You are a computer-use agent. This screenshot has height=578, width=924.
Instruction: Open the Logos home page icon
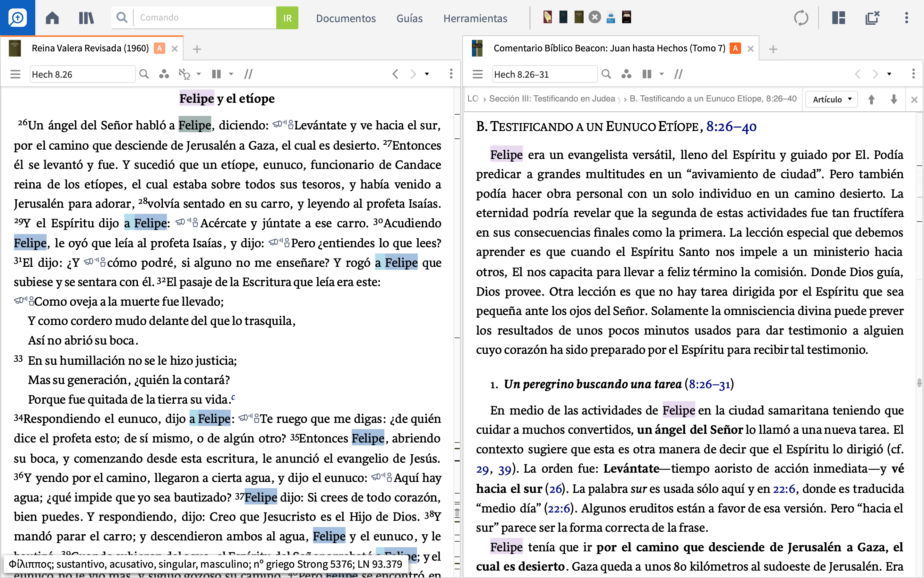point(52,18)
